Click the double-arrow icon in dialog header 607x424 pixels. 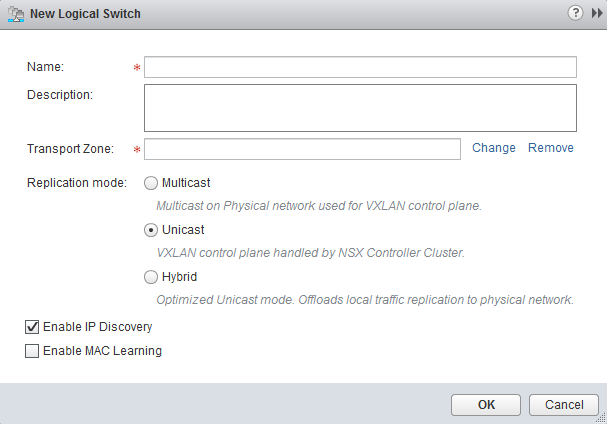[597, 13]
